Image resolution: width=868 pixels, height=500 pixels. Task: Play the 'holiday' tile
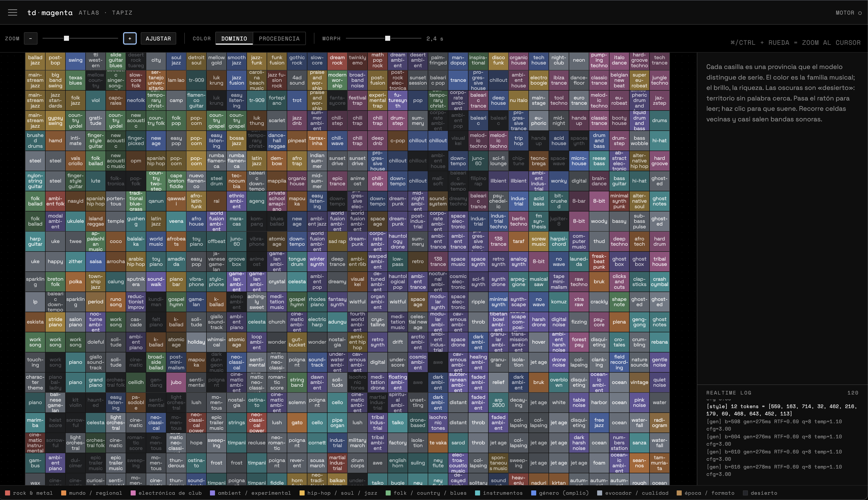click(x=196, y=342)
